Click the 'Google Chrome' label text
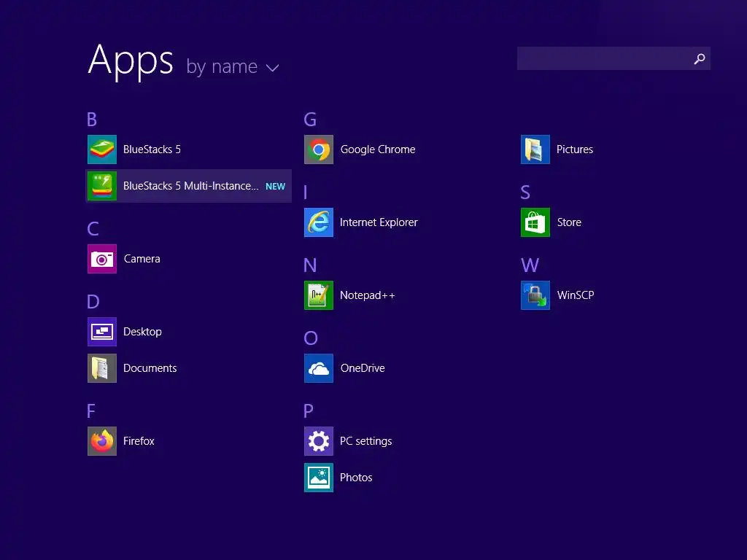The height and width of the screenshot is (560, 747). coord(378,149)
